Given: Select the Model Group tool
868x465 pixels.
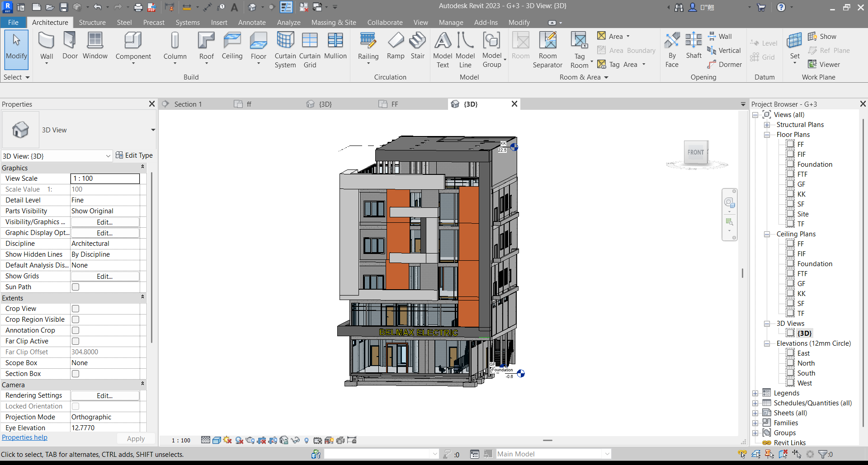Looking at the screenshot, I should coord(492,50).
